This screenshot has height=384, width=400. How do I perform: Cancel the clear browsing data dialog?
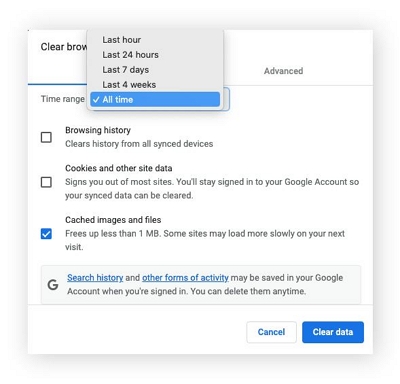point(271,332)
